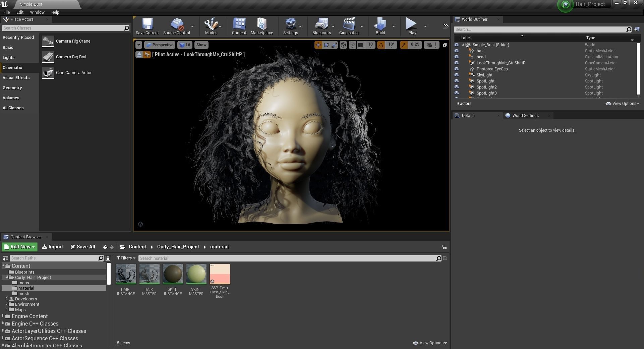Select SSP_TwinBlast_Skin_Bust subsurface profile swatch
The width and height of the screenshot is (644, 349).
(x=220, y=274)
